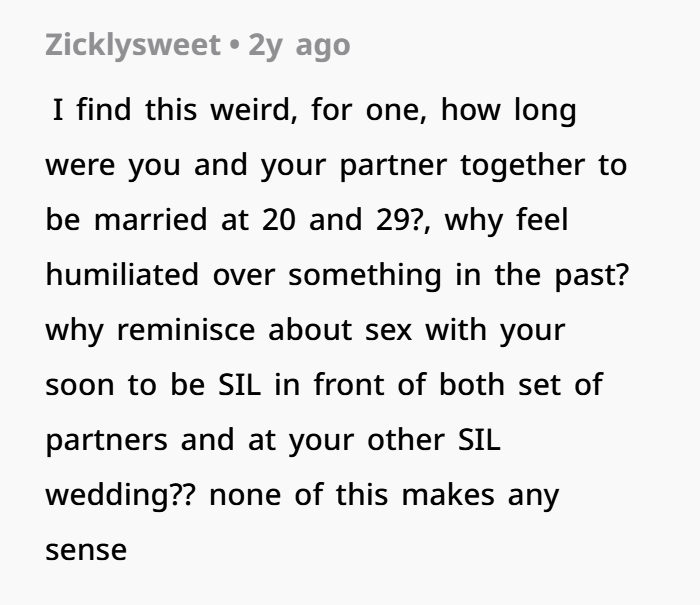This screenshot has width=700, height=605.
Task: Place cursor on "how long" text
Action: click(507, 110)
